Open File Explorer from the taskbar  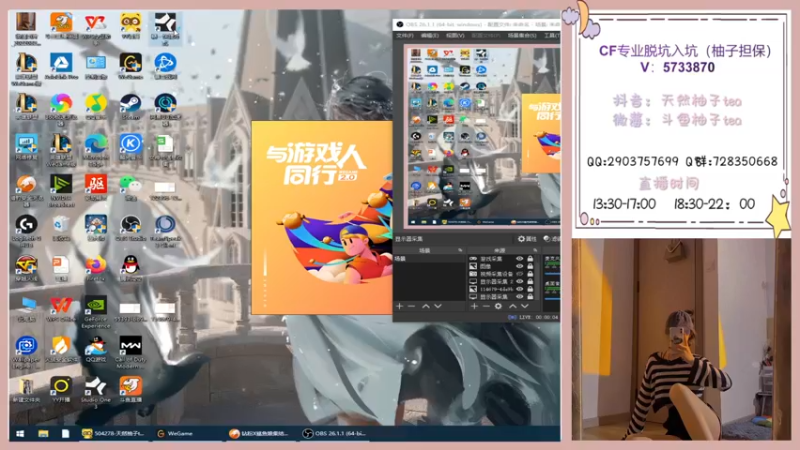pyautogui.click(x=43, y=434)
